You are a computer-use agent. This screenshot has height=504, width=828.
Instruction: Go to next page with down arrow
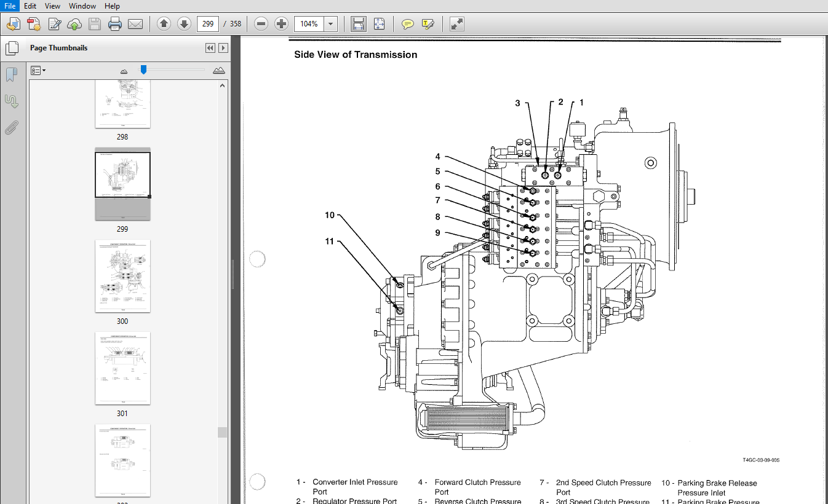click(184, 24)
